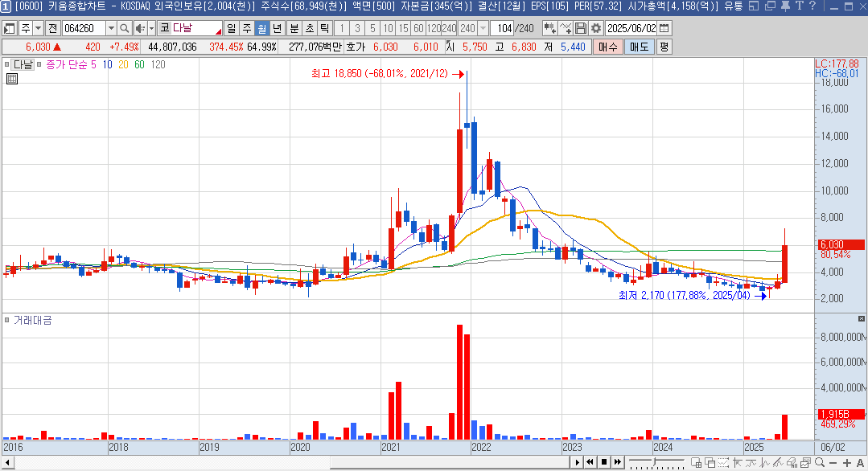868x471 pixels.
Task: Click the stock search magnifier icon
Action: coord(125,28)
